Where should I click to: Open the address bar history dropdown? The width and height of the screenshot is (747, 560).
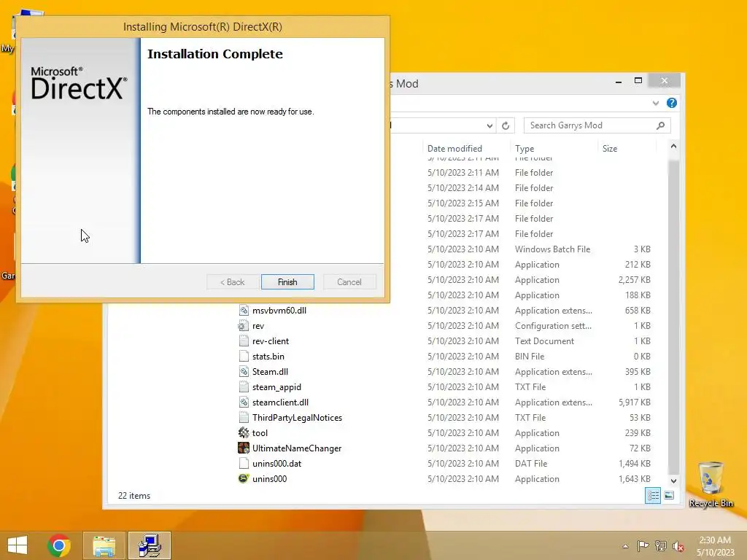(489, 125)
